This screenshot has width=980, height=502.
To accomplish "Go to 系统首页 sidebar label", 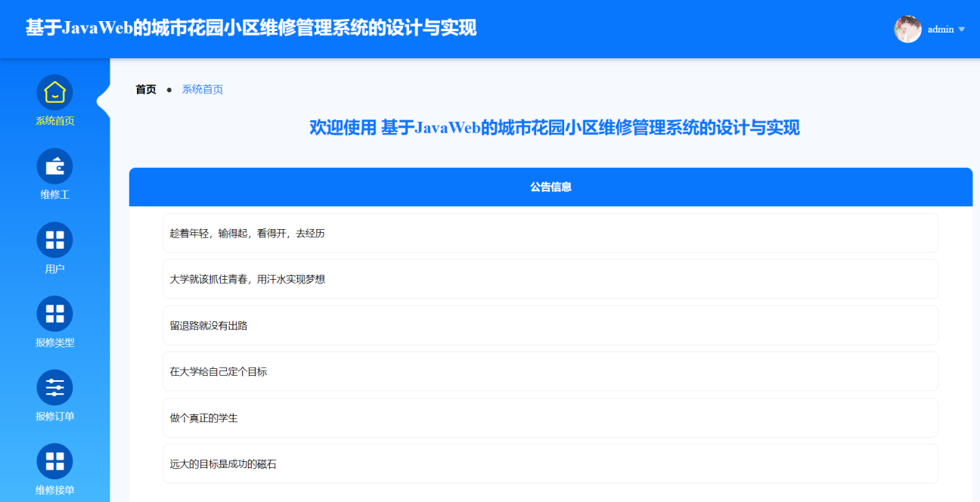I will 55,121.
